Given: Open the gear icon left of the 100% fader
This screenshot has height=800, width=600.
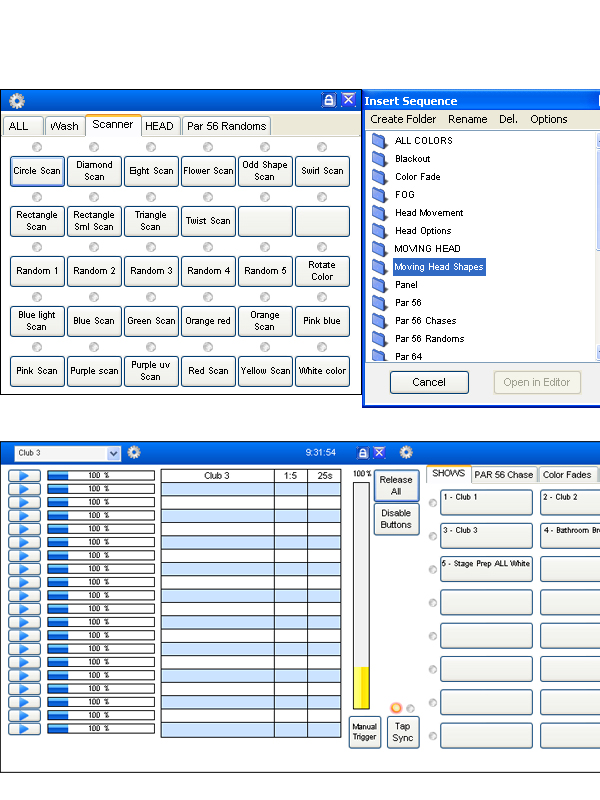Looking at the screenshot, I should pos(406,452).
